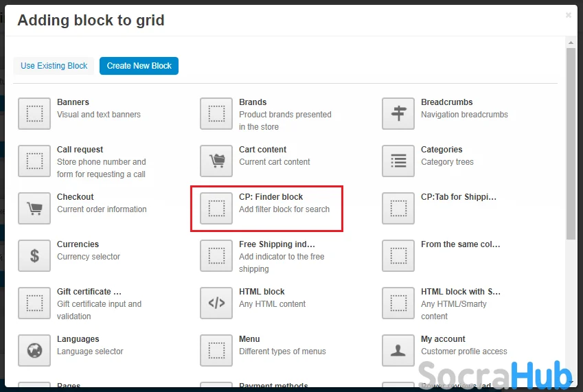Click 'CP:Tab for Shippi...' title
This screenshot has height=392, width=583.
[x=459, y=197]
